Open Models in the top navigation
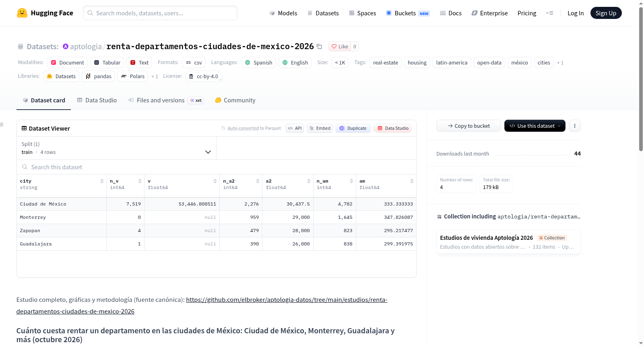 point(283,13)
